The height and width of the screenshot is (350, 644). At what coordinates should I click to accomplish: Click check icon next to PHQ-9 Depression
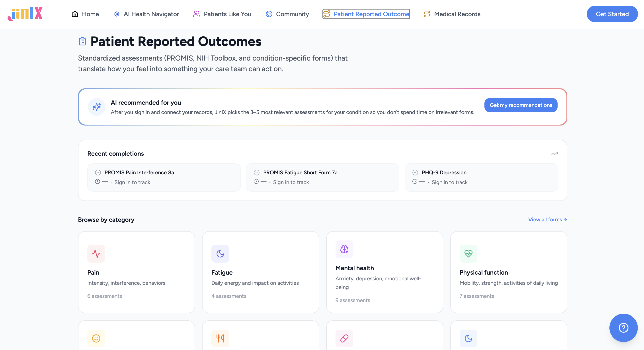(415, 172)
